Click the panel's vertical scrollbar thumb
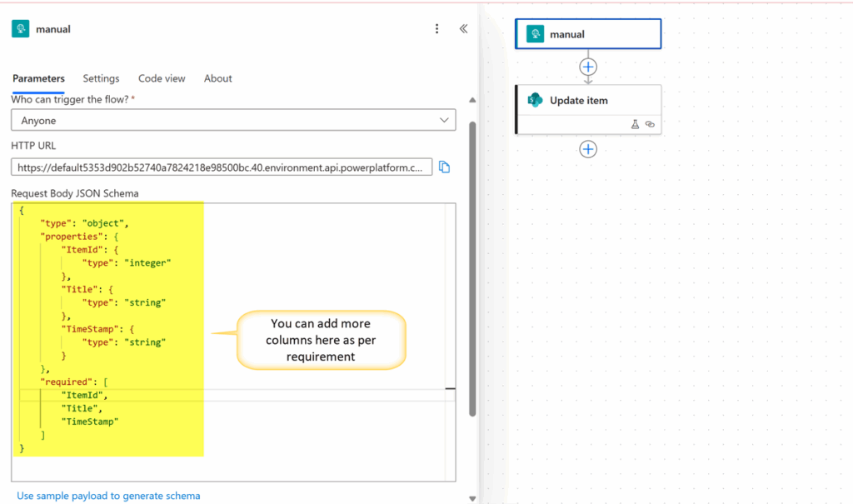Screen dimensions: 853x504 coord(473,267)
